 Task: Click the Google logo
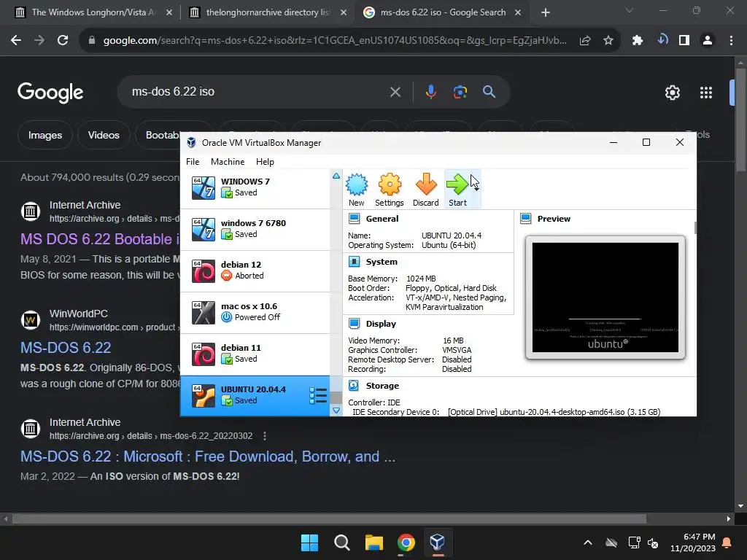(50, 93)
